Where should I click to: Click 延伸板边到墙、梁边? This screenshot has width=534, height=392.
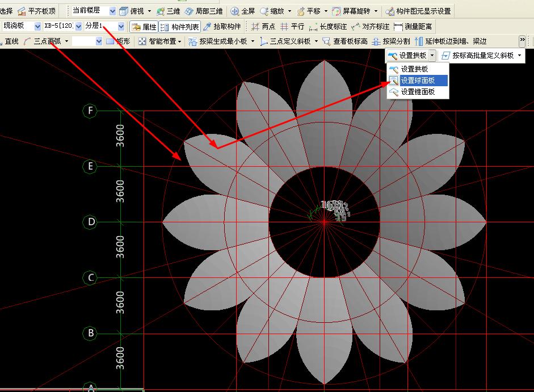(451, 41)
